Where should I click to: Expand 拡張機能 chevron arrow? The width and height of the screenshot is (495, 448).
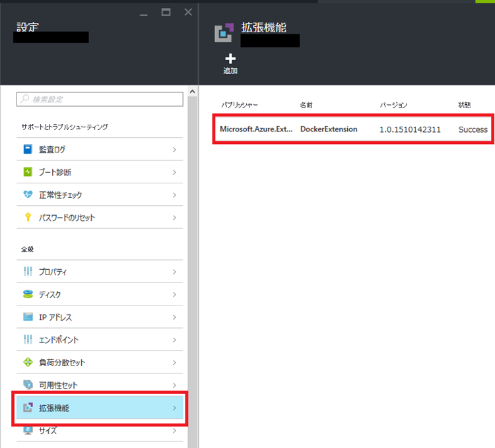[174, 408]
